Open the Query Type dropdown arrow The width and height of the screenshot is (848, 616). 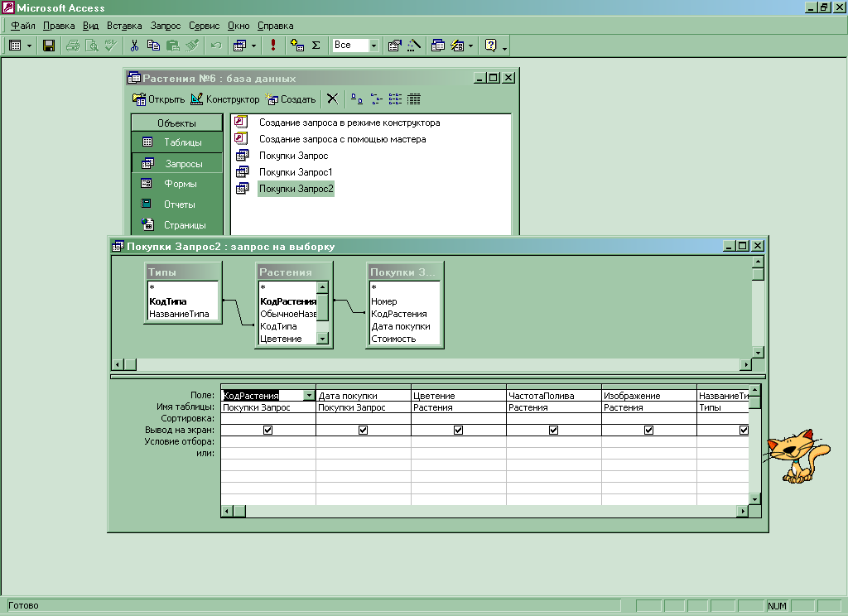coord(253,46)
